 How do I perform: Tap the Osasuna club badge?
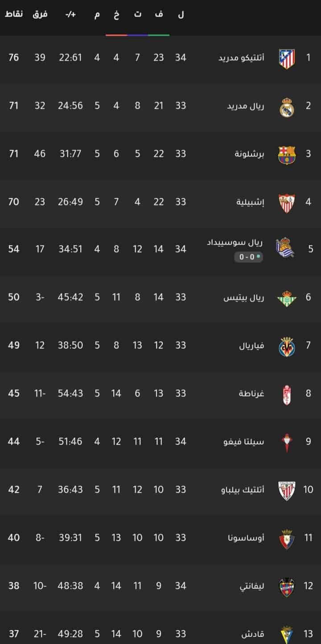tap(287, 538)
